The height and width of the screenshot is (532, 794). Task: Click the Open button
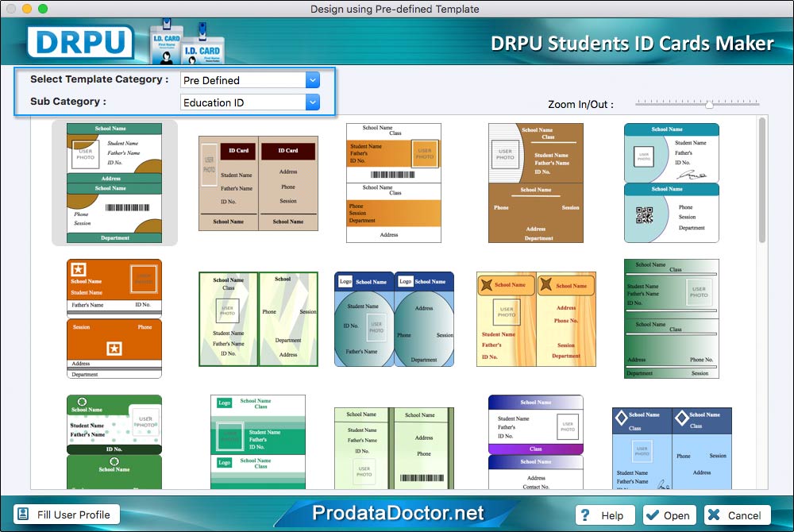pyautogui.click(x=669, y=515)
